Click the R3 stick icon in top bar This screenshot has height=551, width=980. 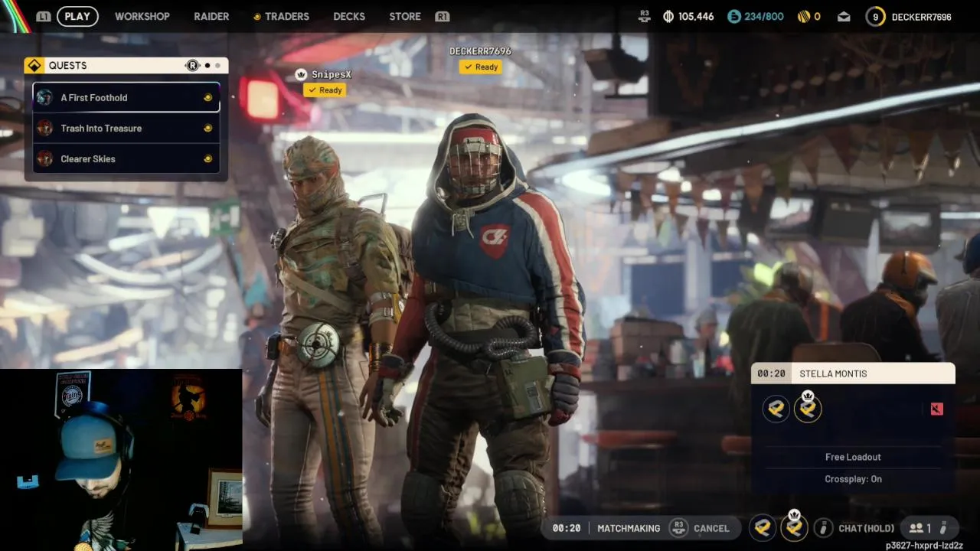click(x=645, y=16)
